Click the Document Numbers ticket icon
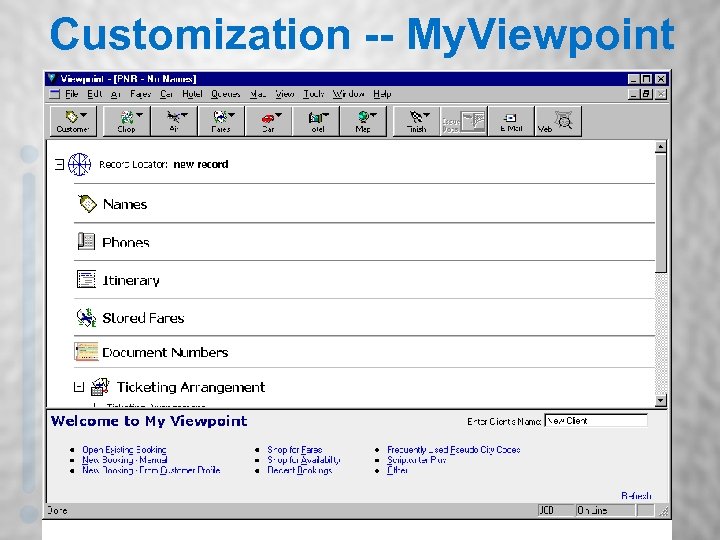This screenshot has width=720, height=540. [x=86, y=352]
